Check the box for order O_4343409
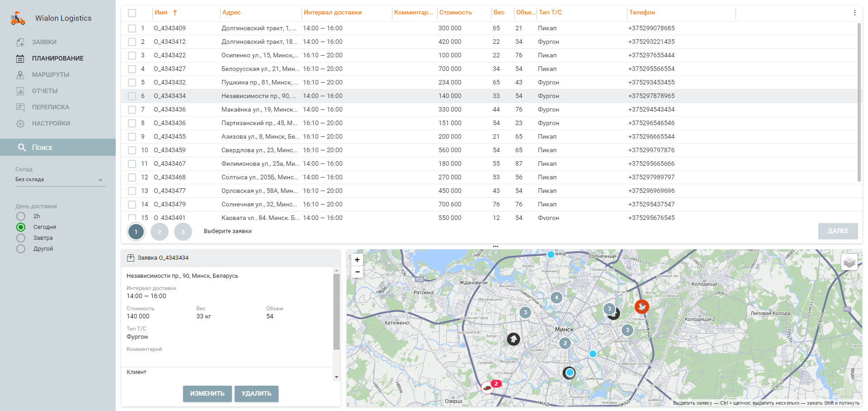 (x=132, y=28)
